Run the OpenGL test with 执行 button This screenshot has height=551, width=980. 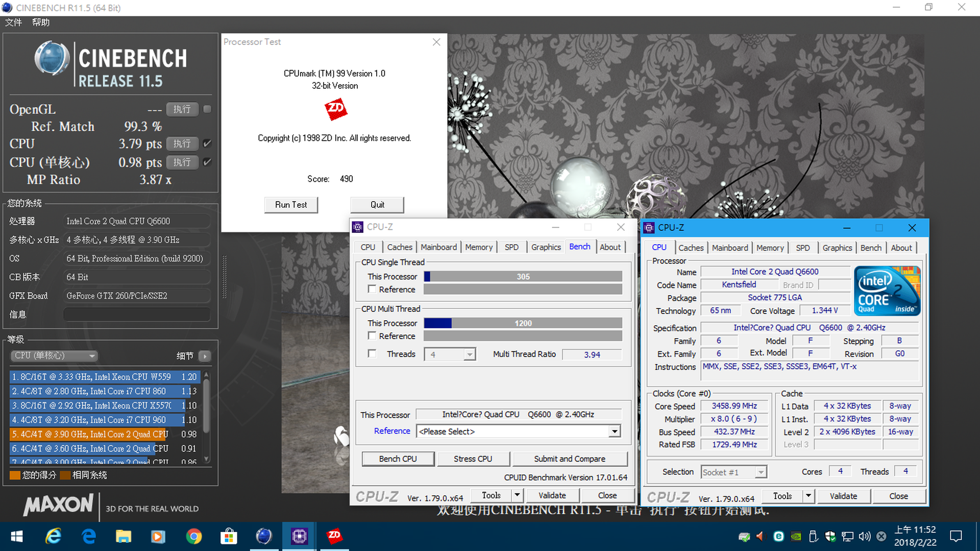click(182, 109)
